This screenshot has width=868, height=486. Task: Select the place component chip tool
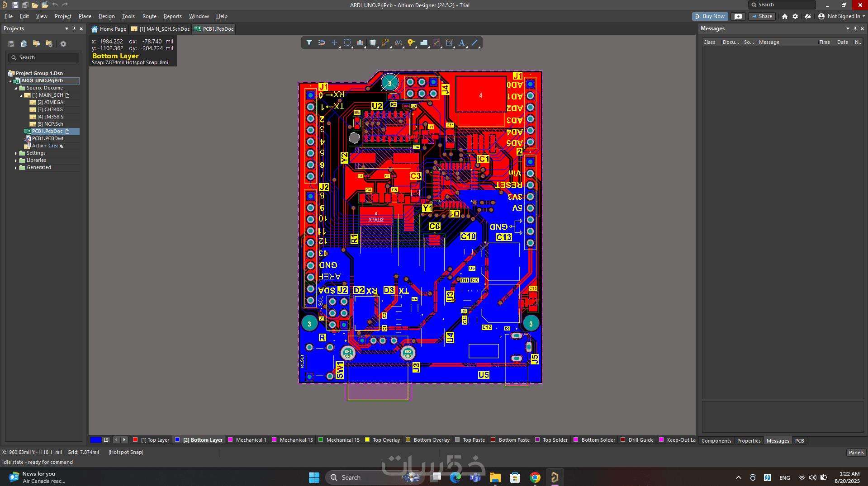(373, 42)
